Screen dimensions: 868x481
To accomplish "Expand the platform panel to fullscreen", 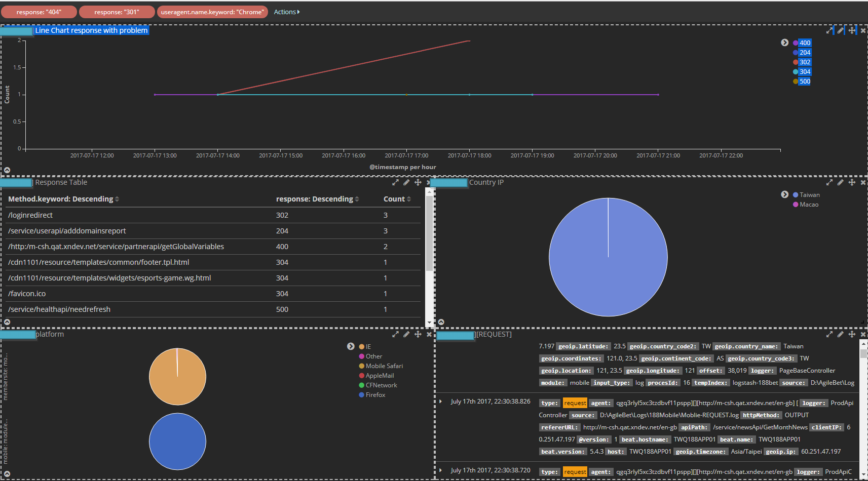I will (x=395, y=334).
